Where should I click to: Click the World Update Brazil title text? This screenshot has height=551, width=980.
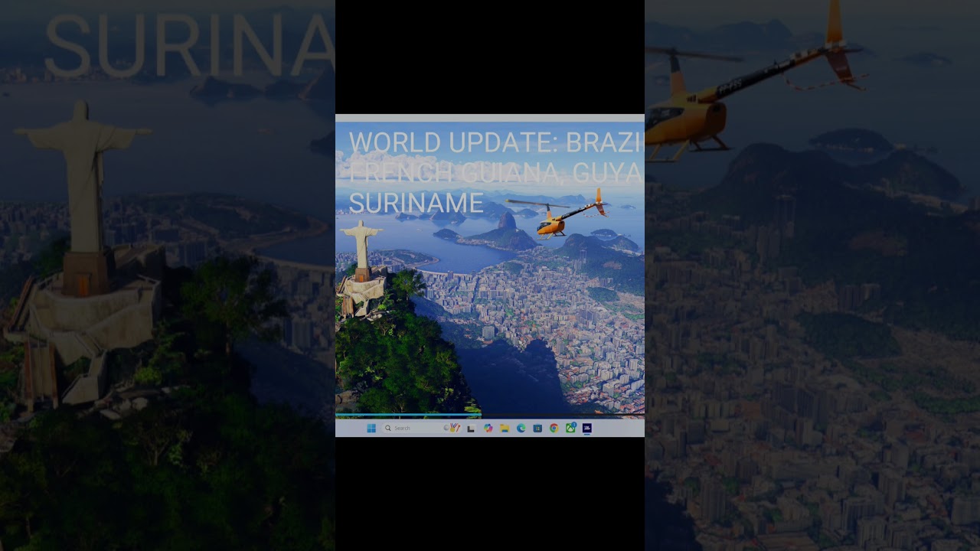coord(495,173)
